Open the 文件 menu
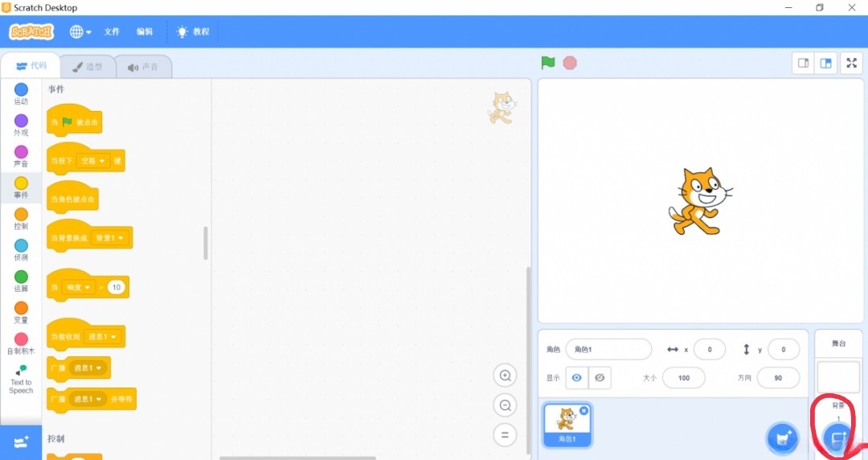This screenshot has height=460, width=868. [112, 31]
